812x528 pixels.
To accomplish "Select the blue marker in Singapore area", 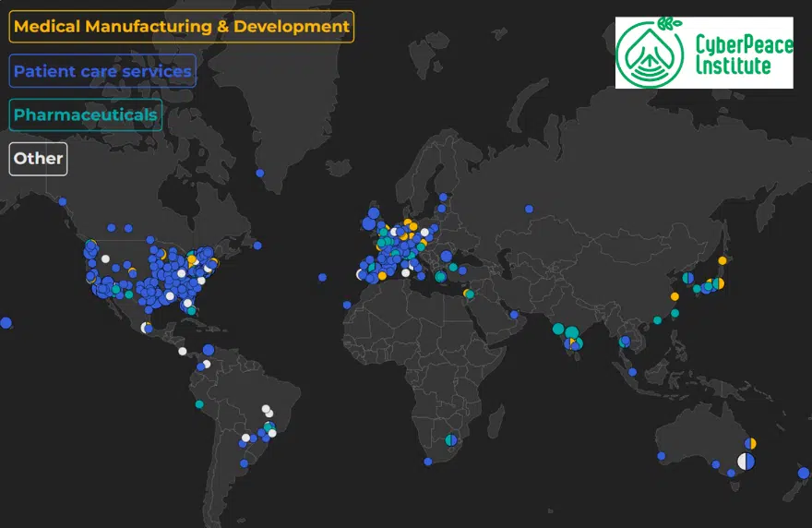I will pos(632,371).
